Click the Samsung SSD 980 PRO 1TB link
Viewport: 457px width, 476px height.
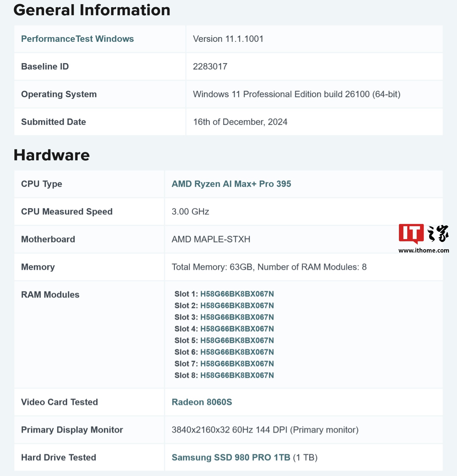231,457
